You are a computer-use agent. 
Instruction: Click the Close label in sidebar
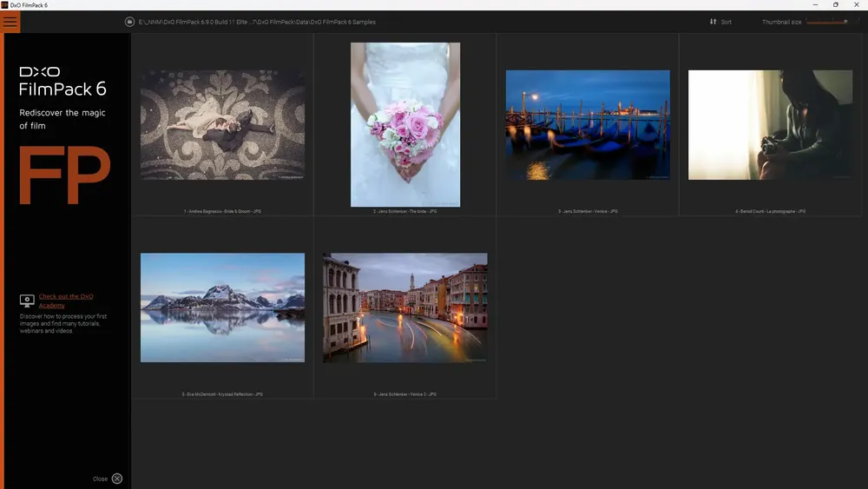click(100, 479)
